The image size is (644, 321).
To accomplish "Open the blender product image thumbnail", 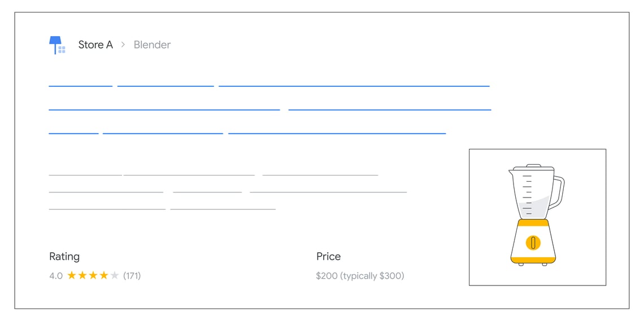I will (x=537, y=217).
